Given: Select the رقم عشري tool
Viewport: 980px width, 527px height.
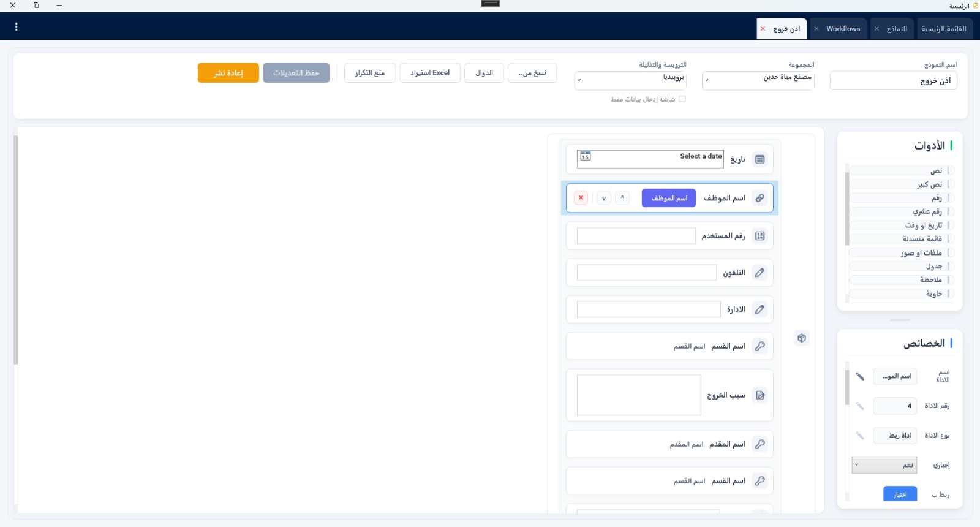Looking at the screenshot, I should 902,211.
